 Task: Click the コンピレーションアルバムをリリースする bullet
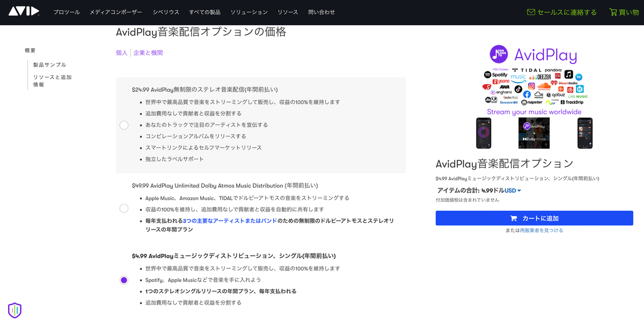[x=196, y=136]
